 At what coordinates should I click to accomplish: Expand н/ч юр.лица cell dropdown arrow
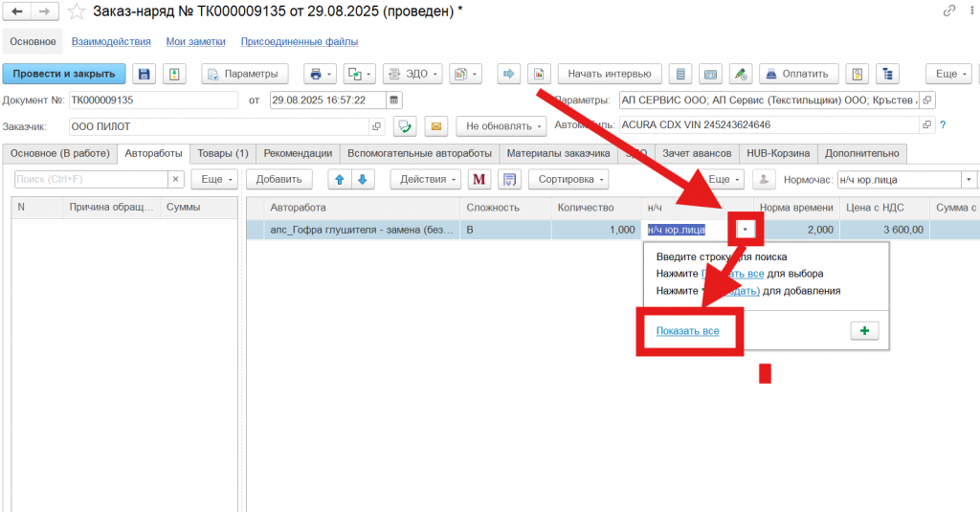coord(746,230)
